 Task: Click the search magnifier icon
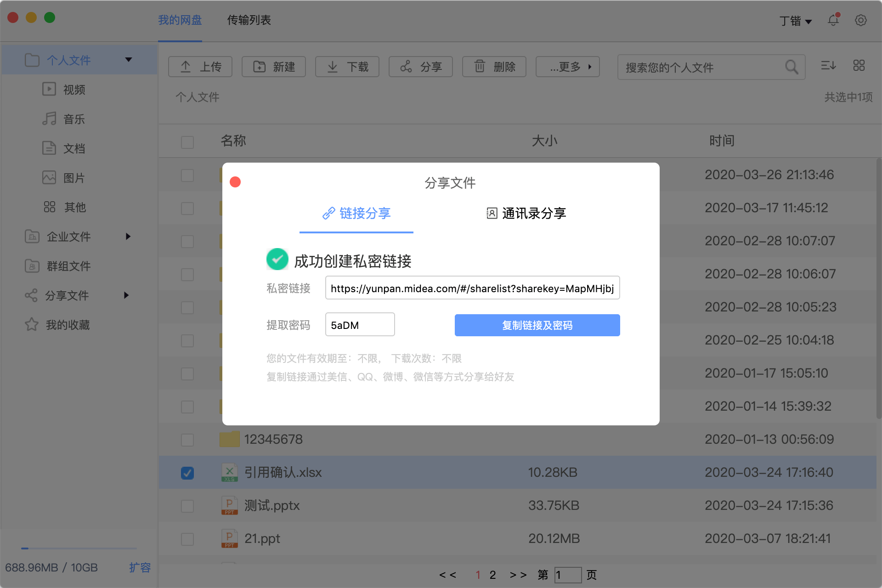(x=792, y=67)
